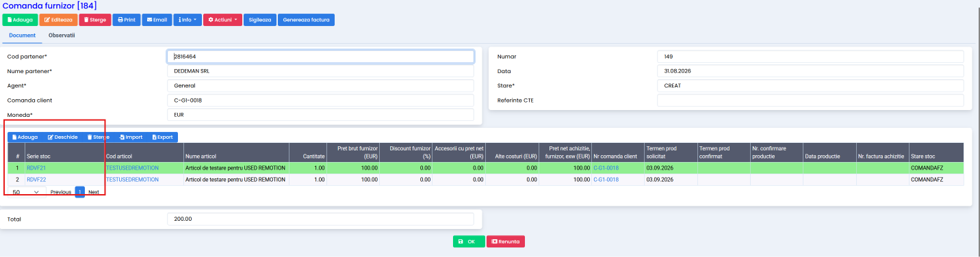Click the Termen prod solicitat column header
Viewport: 980px width, 257px height.
pos(671,153)
